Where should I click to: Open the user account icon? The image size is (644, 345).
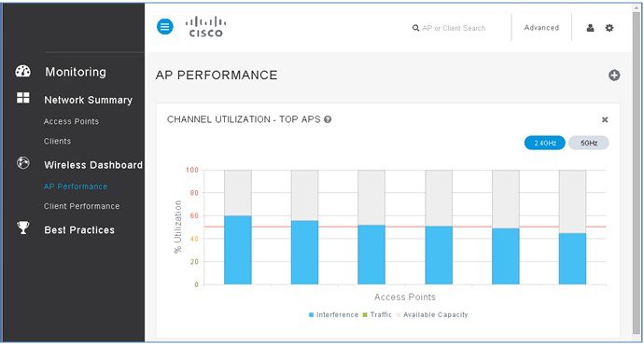590,28
